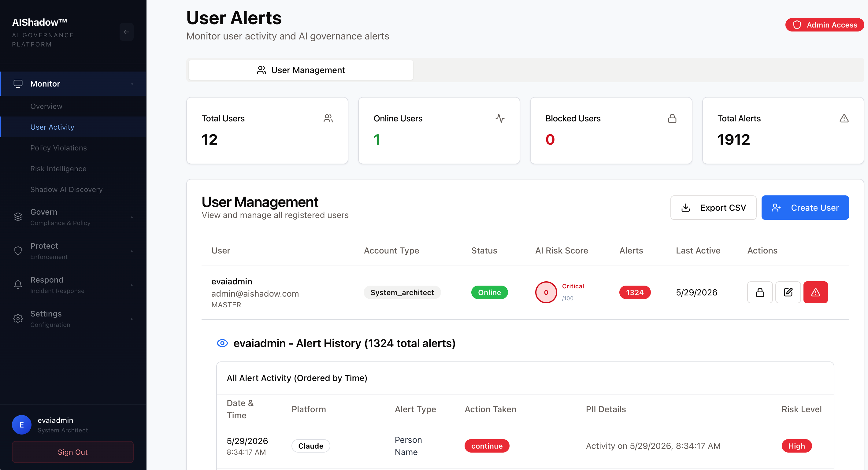Click the AI Risk Score column header
The image size is (868, 470).
(x=561, y=250)
